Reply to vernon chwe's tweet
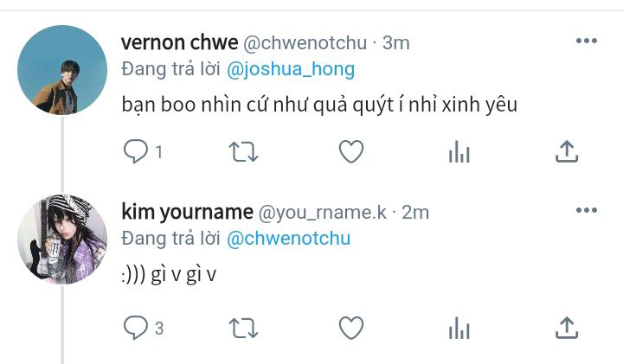The height and width of the screenshot is (364, 623). (136, 151)
